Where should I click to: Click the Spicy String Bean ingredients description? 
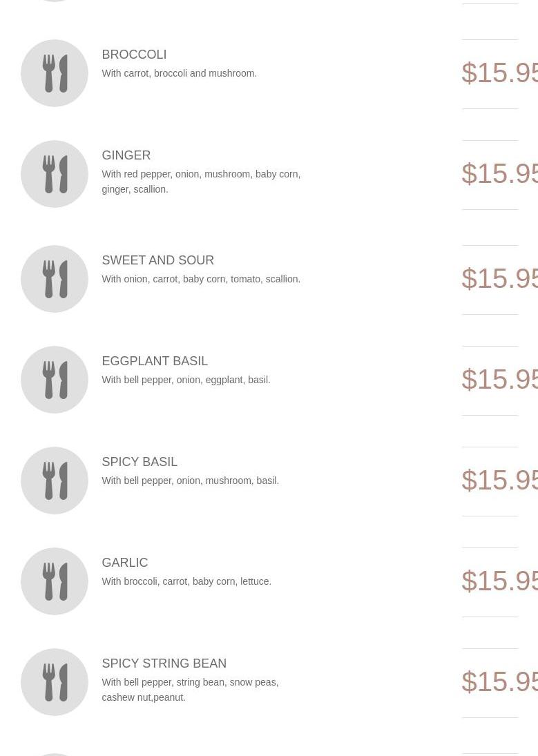(190, 690)
